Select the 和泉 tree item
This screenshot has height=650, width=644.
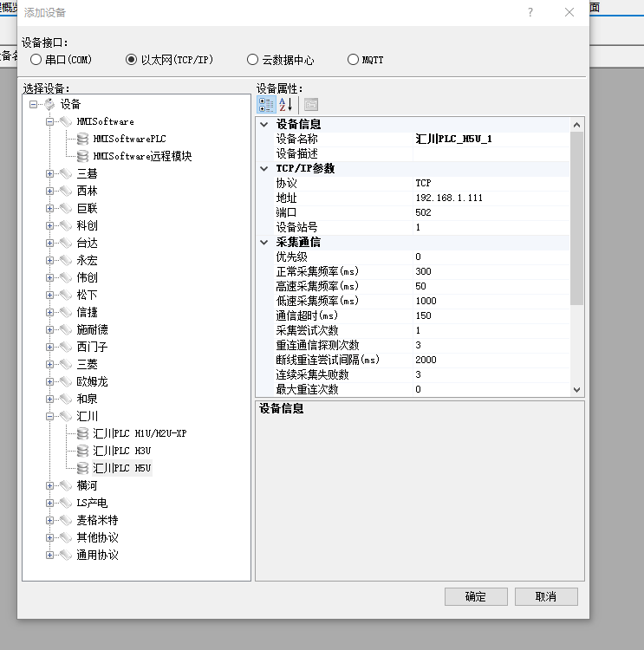87,400
